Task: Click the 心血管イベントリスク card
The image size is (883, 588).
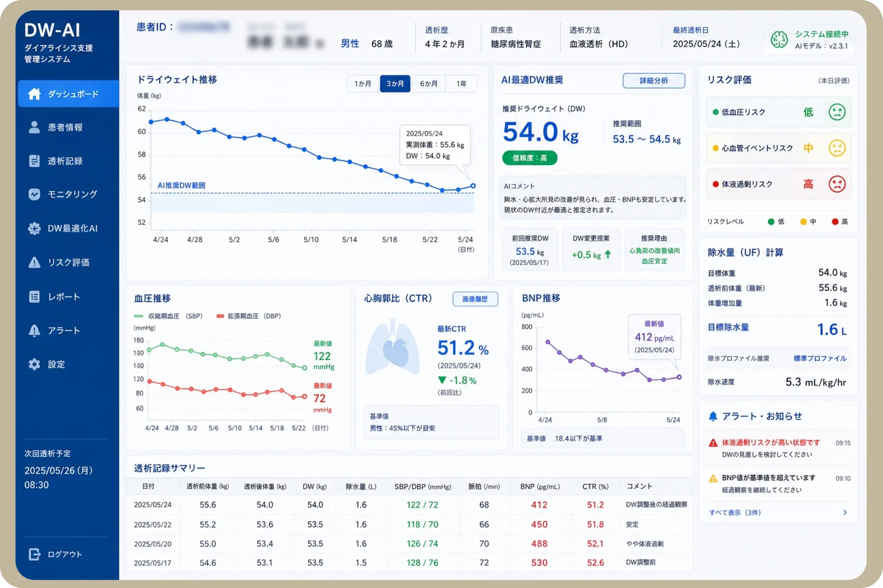Action: click(x=778, y=148)
